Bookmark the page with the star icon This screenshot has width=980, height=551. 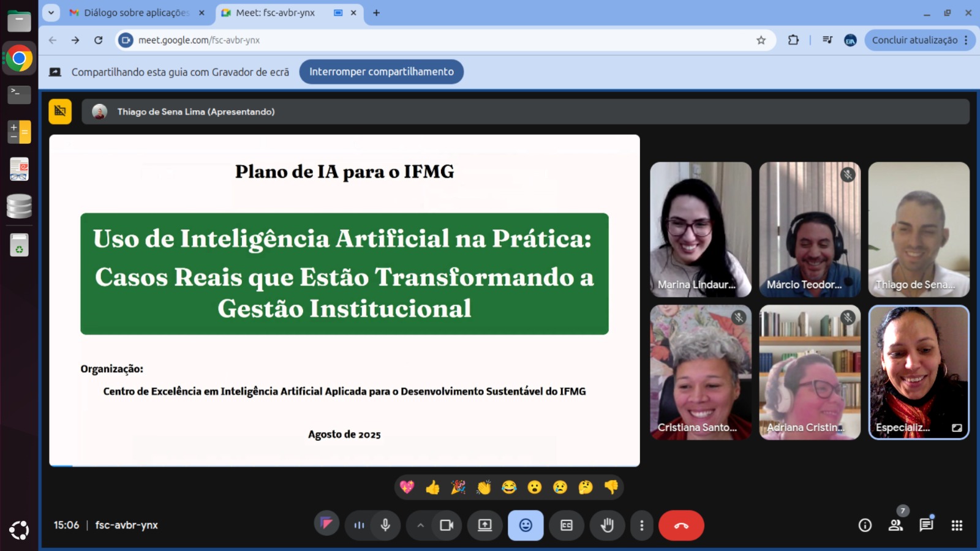point(761,40)
